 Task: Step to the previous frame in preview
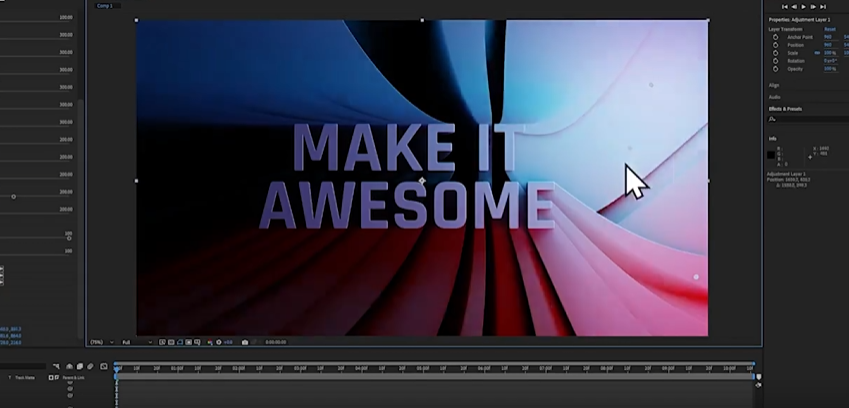[x=794, y=6]
